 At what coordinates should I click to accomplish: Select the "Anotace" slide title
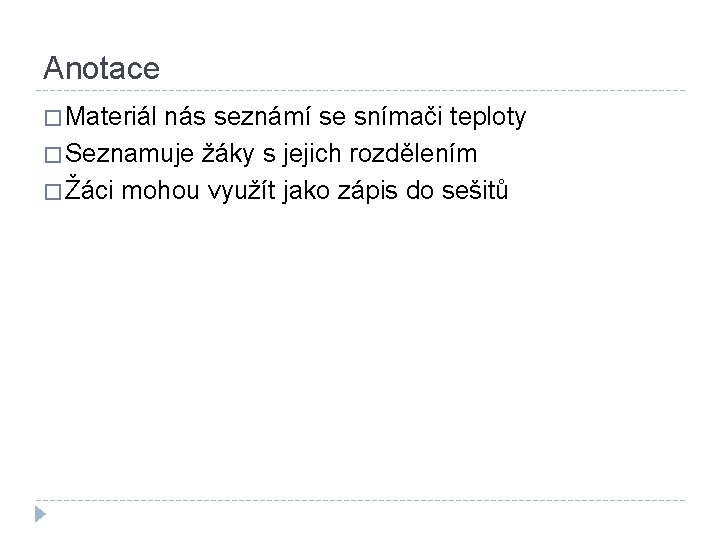[x=101, y=68]
